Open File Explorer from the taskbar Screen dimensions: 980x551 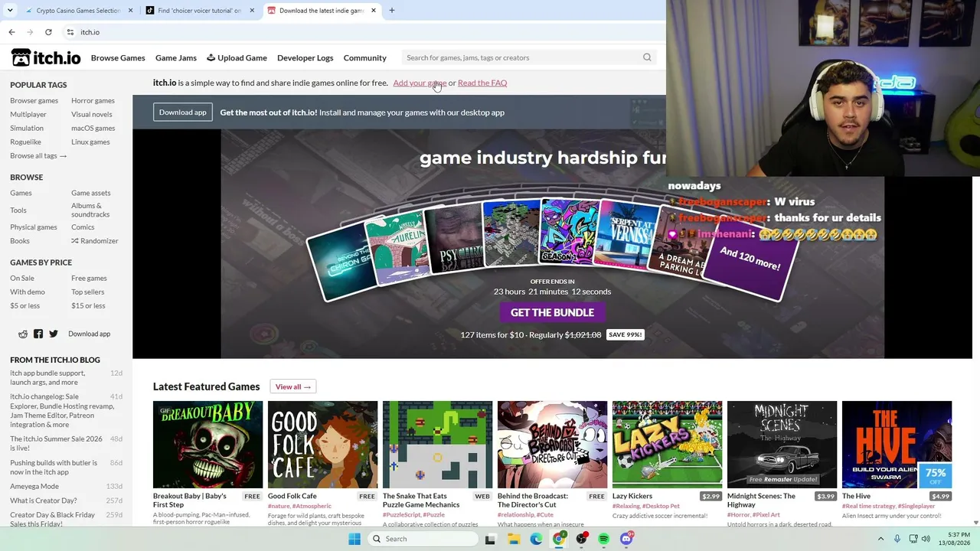click(x=513, y=539)
